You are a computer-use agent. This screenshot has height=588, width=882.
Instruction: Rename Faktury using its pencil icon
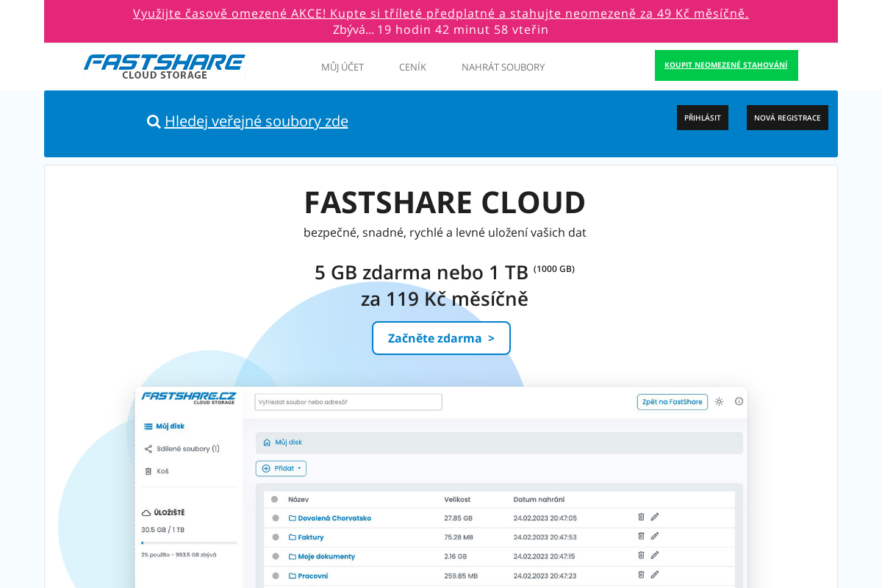(x=654, y=536)
